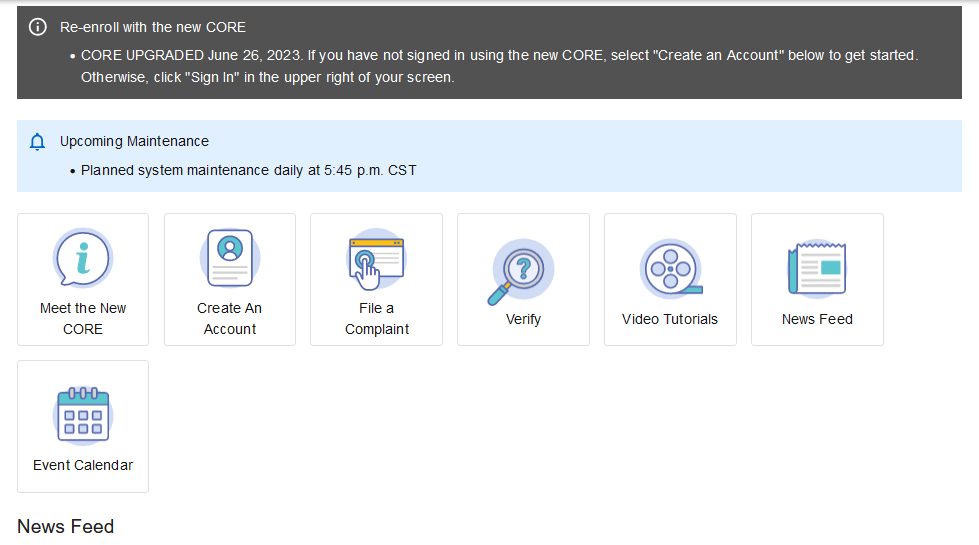Select the "Create An Account" text label

point(230,318)
